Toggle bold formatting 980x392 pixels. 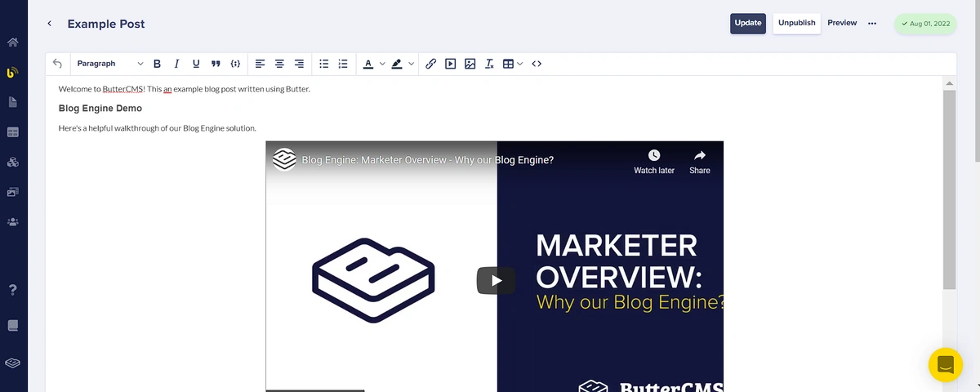pos(157,64)
